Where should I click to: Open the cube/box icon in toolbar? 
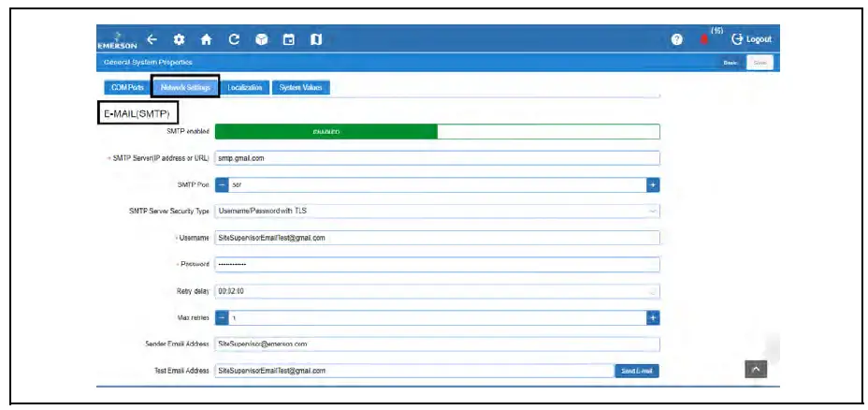pos(262,39)
